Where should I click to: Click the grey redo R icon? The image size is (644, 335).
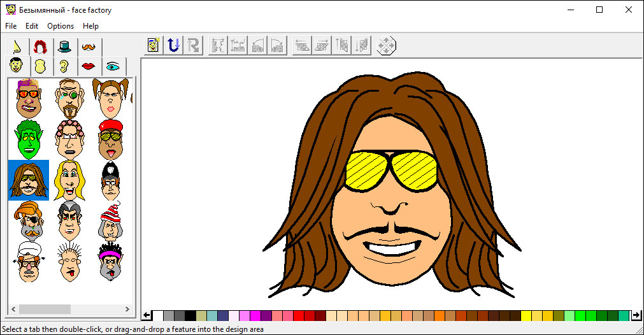pyautogui.click(x=193, y=45)
